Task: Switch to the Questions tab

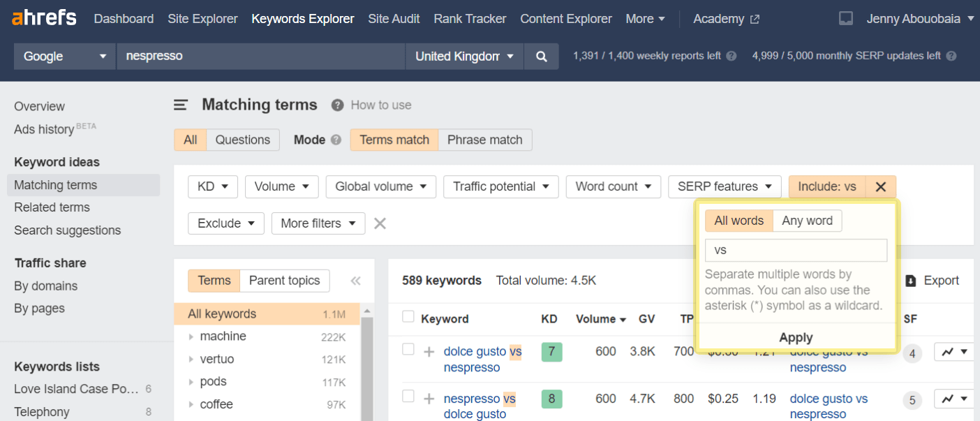Action: (x=242, y=140)
